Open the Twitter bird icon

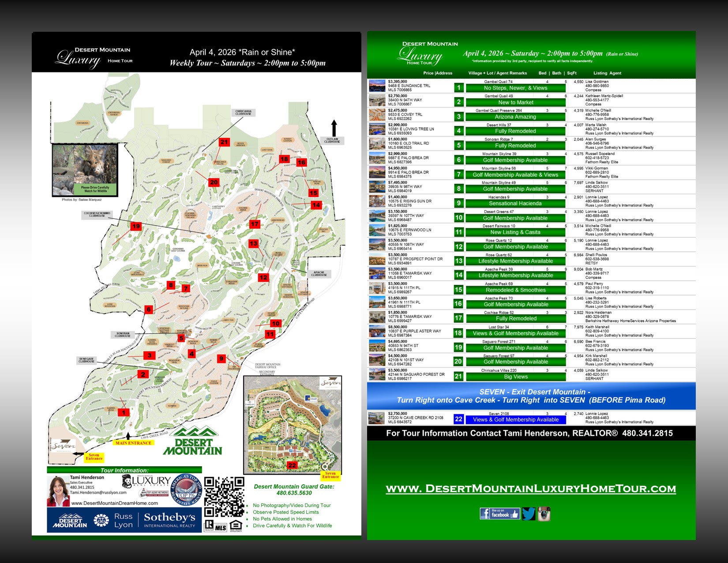coord(528,514)
